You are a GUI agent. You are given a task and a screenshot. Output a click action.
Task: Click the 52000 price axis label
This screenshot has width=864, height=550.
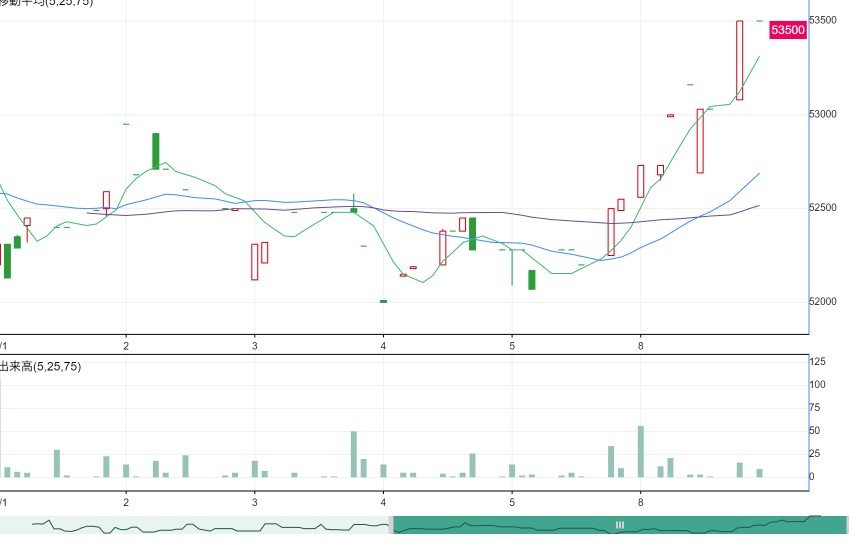(x=823, y=301)
